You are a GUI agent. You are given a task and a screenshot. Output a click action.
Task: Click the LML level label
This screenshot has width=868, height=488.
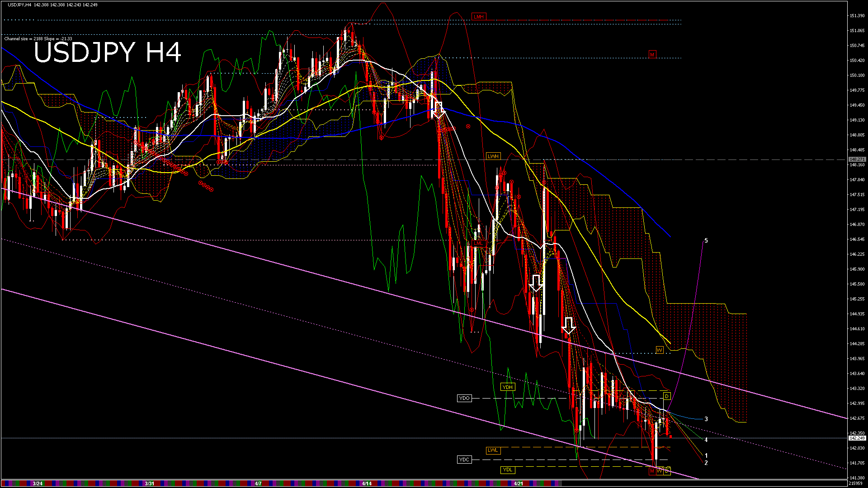478,243
